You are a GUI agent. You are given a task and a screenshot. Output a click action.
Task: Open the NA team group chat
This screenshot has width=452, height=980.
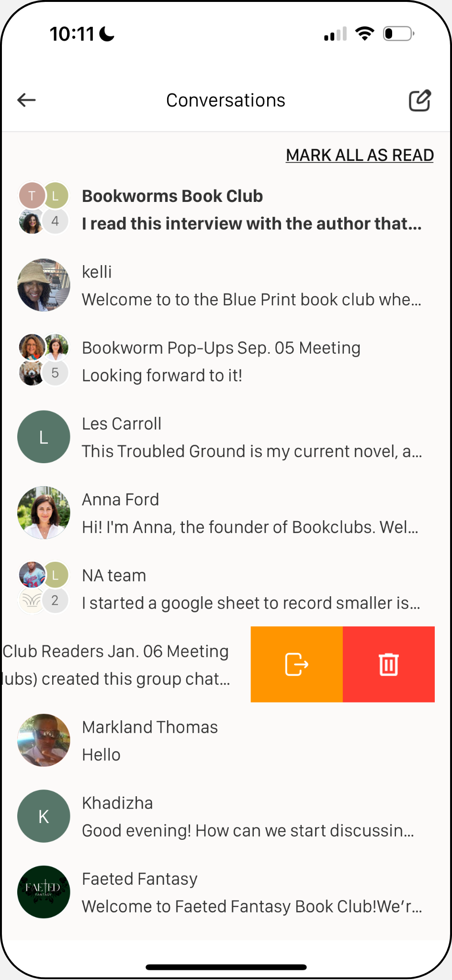(226, 589)
